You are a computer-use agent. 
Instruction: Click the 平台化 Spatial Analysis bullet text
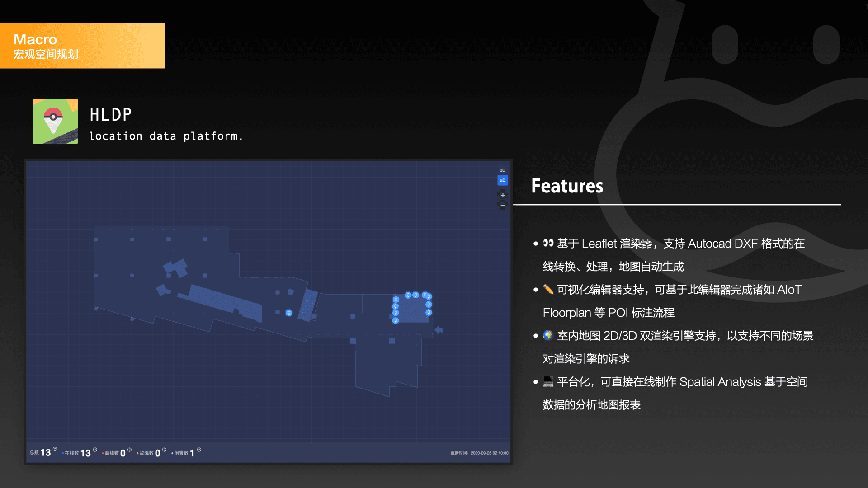[675, 393]
